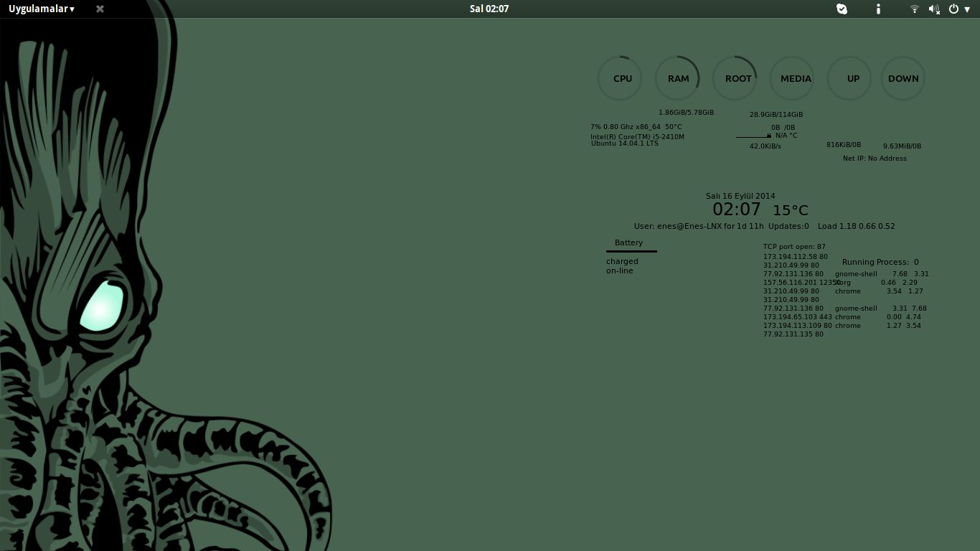Click the gnome-shell row with 7.68 3.31
The width and height of the screenshot is (980, 551).
coord(882,274)
